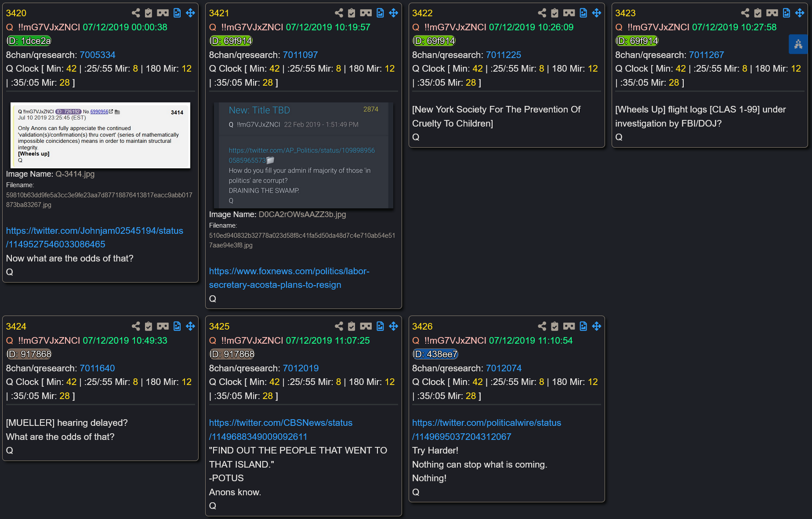Open the Fox News Acosta resignation link

(x=289, y=278)
